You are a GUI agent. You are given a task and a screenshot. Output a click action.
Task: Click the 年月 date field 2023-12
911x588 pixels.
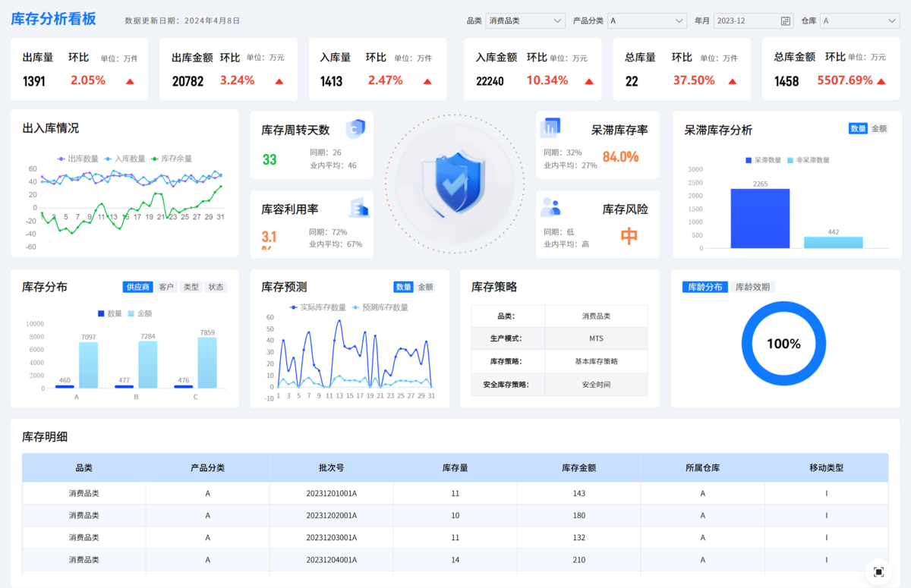(753, 21)
